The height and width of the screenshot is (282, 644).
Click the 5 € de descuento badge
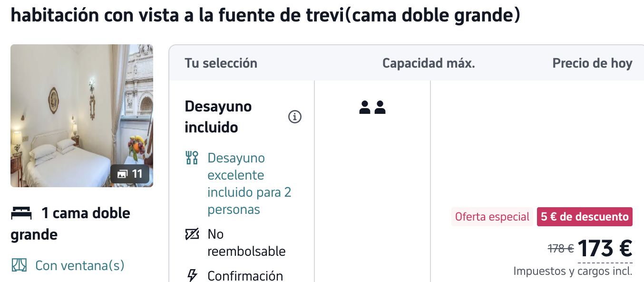click(x=585, y=217)
